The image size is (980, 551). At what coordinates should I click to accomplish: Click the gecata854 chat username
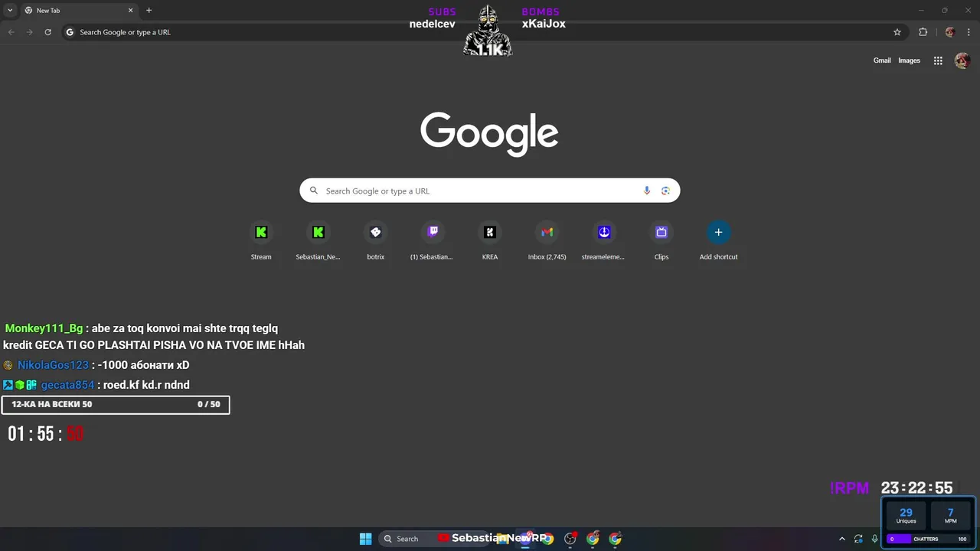(67, 385)
